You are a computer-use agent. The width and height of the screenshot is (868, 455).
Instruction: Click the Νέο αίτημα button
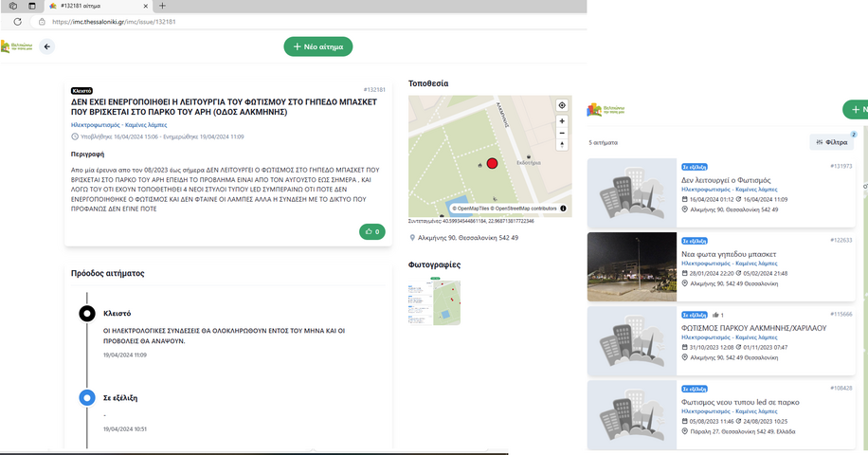click(318, 46)
